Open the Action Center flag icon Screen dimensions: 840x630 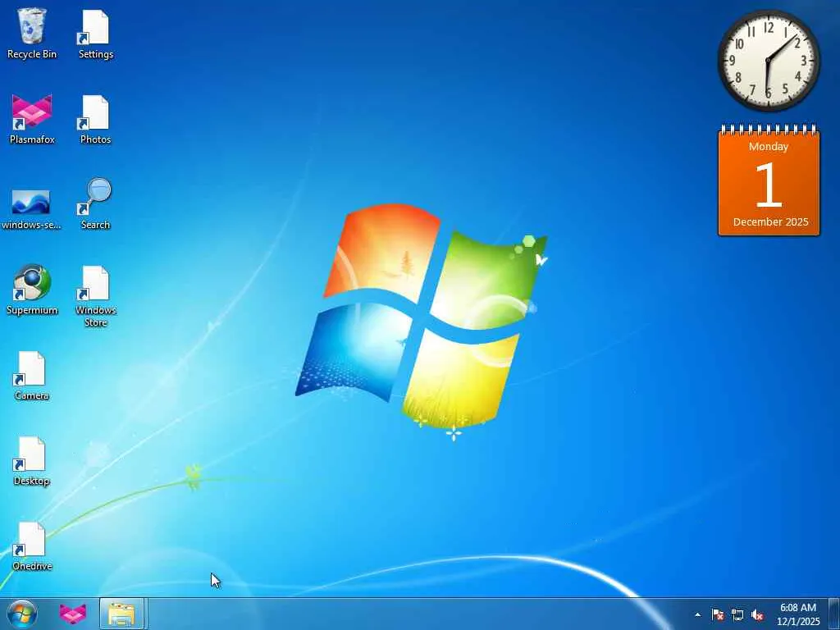pos(718,615)
